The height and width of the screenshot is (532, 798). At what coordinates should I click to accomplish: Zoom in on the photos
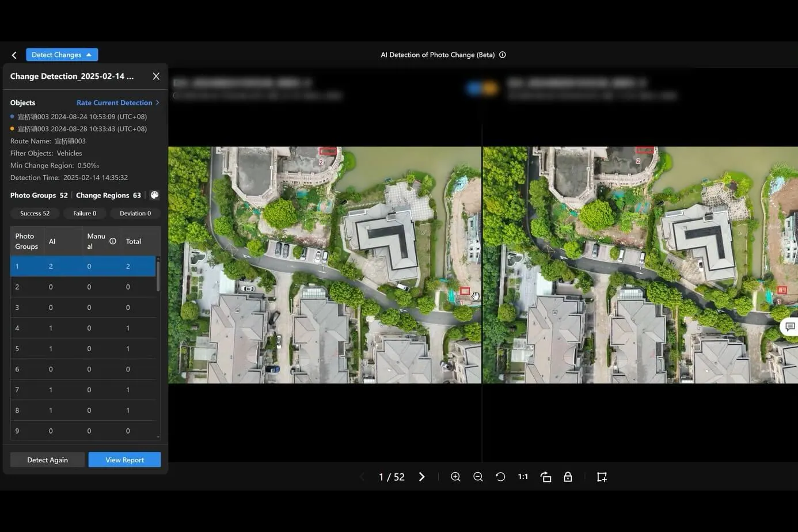point(455,477)
